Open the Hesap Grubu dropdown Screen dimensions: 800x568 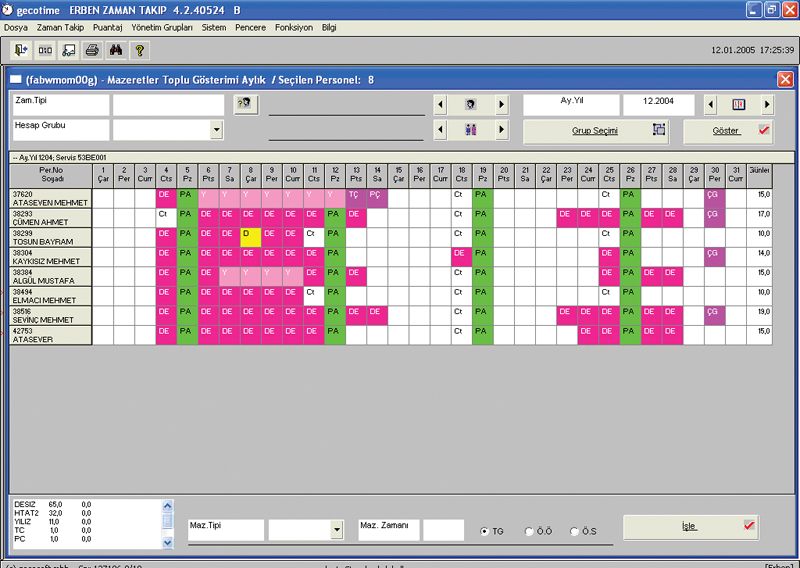coord(216,130)
